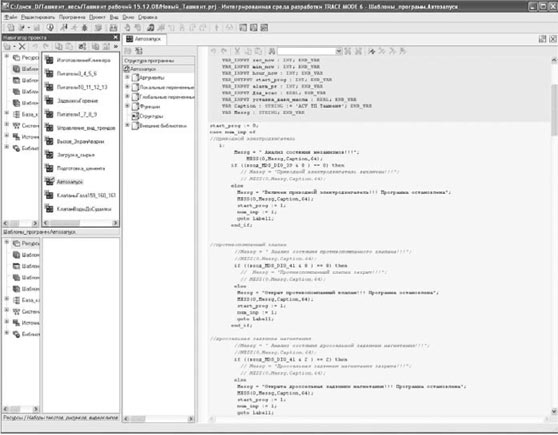Open the Файл menu
This screenshot has height=435, width=558.
click(10, 17)
